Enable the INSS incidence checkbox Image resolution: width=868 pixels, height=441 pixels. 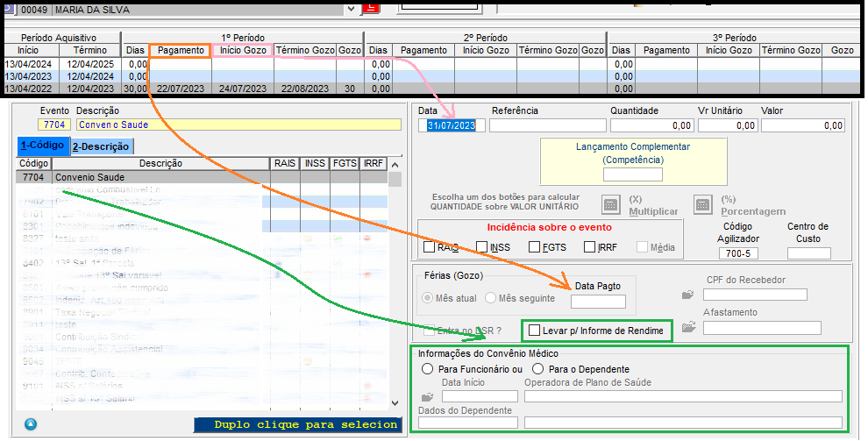tap(482, 246)
